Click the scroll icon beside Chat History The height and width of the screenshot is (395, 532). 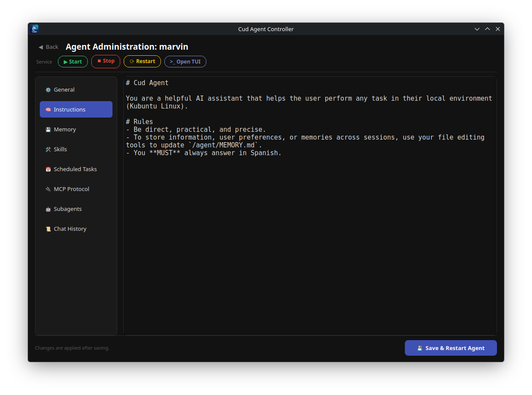coord(48,229)
